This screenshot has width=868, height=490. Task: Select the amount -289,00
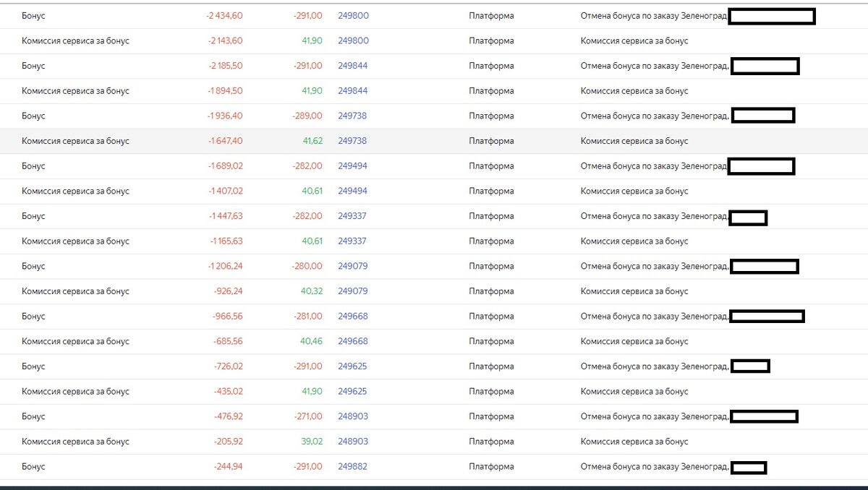click(308, 116)
